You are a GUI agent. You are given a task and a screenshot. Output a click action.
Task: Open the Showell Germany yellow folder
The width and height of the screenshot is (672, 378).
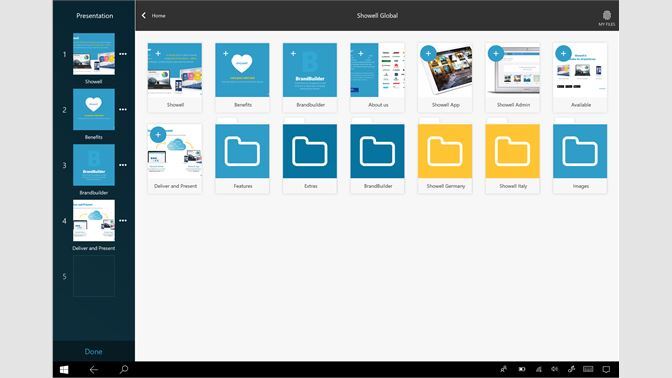[x=445, y=159]
